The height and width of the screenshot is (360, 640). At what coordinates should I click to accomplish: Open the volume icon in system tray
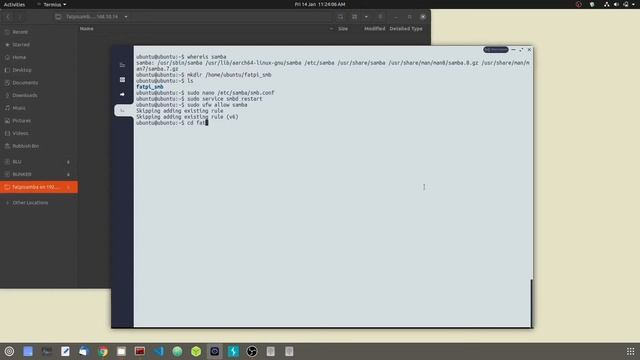click(616, 4)
